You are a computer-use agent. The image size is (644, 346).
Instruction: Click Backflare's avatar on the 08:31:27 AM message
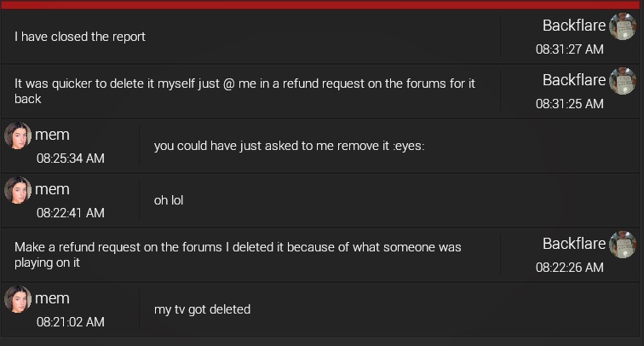click(x=623, y=26)
